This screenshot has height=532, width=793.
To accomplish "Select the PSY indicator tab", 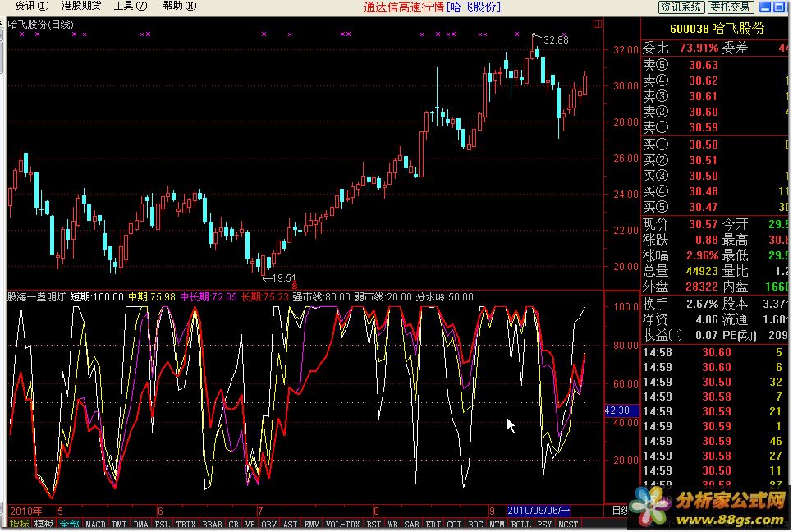I will [x=545, y=525].
